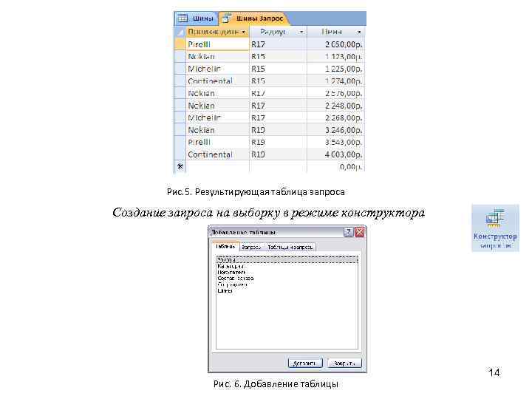The height and width of the screenshot is (399, 532).
Task: Select the Таблицы tab in the dialog
Action: click(x=225, y=246)
